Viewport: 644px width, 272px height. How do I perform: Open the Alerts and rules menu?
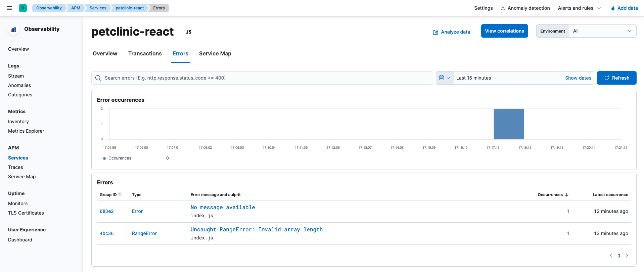(579, 8)
